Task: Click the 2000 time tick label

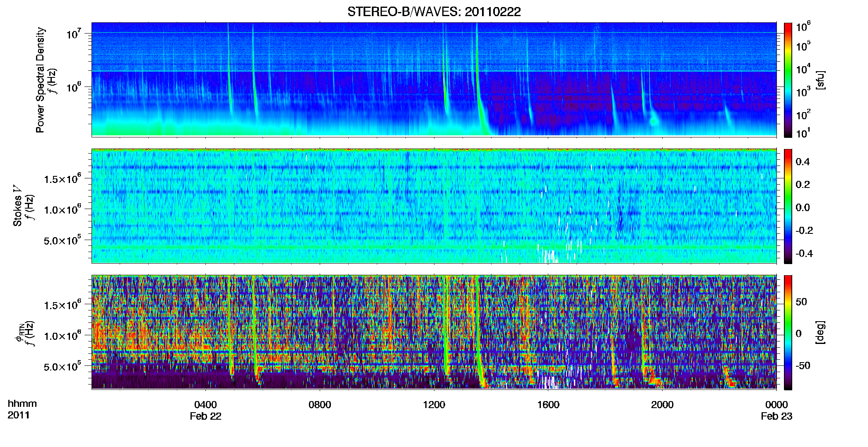Action: [662, 404]
